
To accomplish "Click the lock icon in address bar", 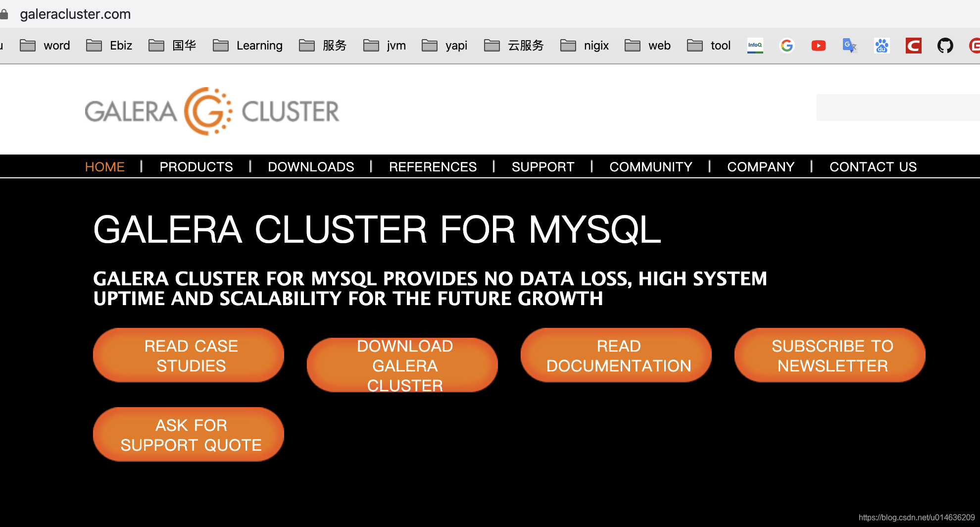I will point(4,14).
